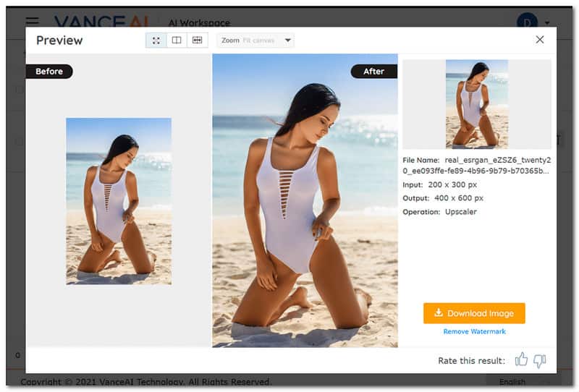Screen dimensions: 579x392
Task: Open the user avatar account menu
Action: click(527, 21)
